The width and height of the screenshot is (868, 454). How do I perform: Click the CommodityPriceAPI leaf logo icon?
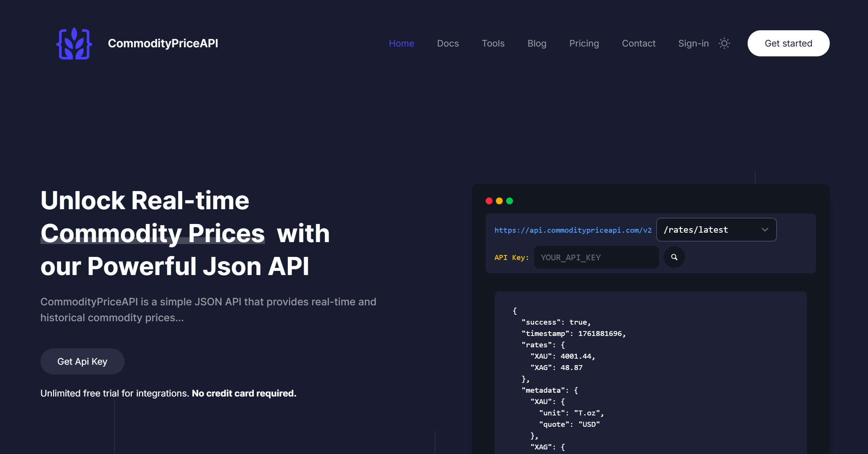coord(75,43)
